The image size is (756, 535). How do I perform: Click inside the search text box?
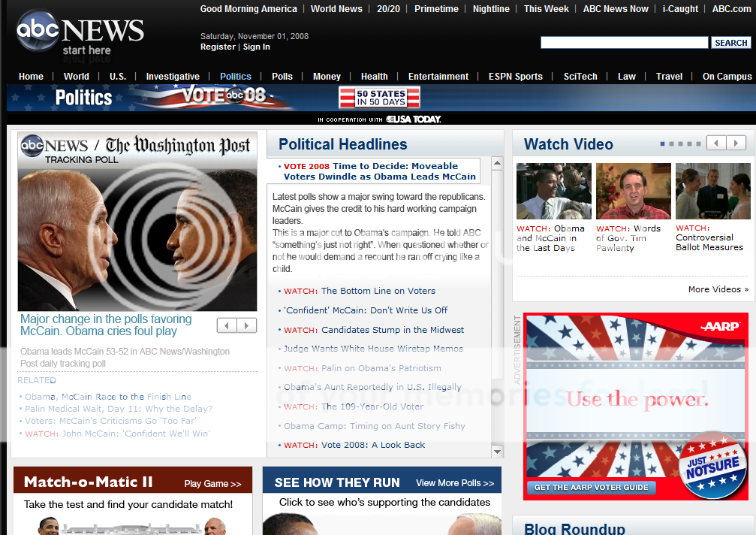(x=625, y=42)
